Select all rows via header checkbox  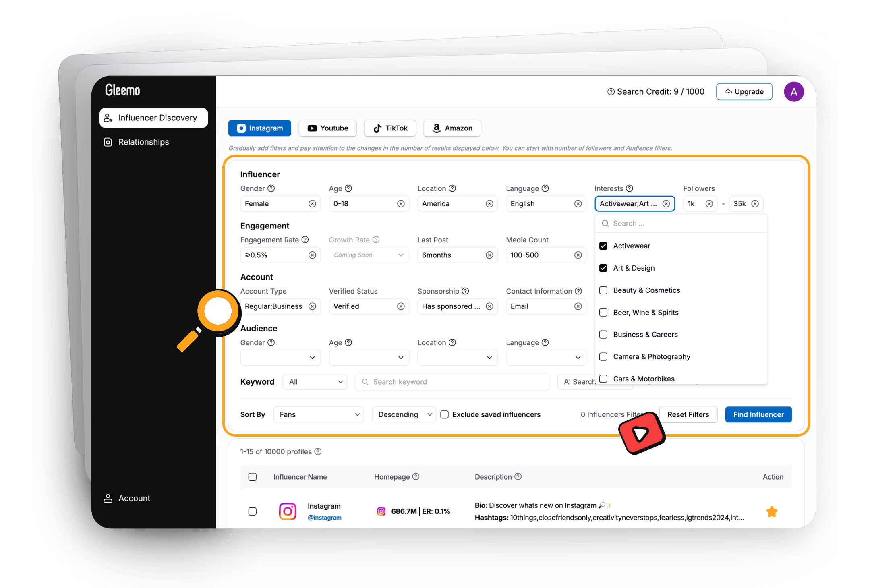coord(253,477)
